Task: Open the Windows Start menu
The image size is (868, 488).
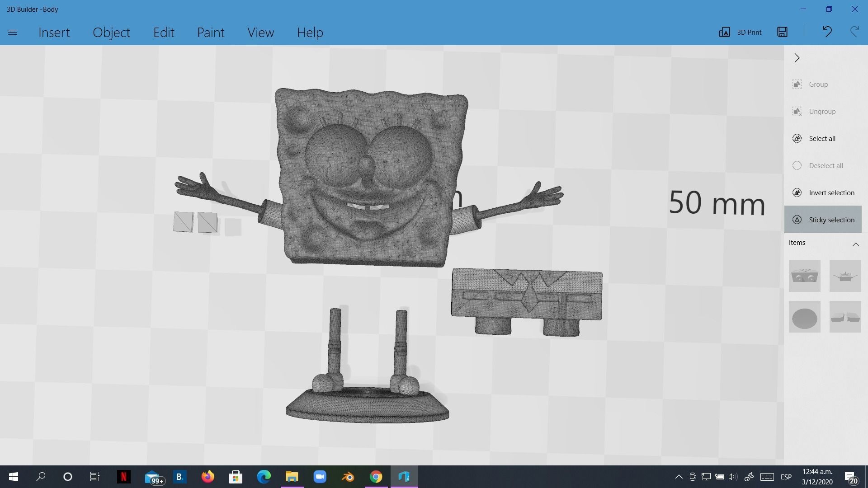Action: [x=14, y=477]
